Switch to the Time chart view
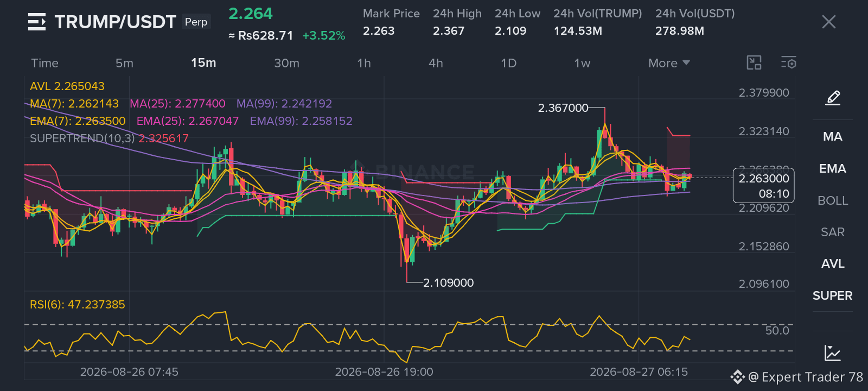The height and width of the screenshot is (391, 868). point(44,63)
